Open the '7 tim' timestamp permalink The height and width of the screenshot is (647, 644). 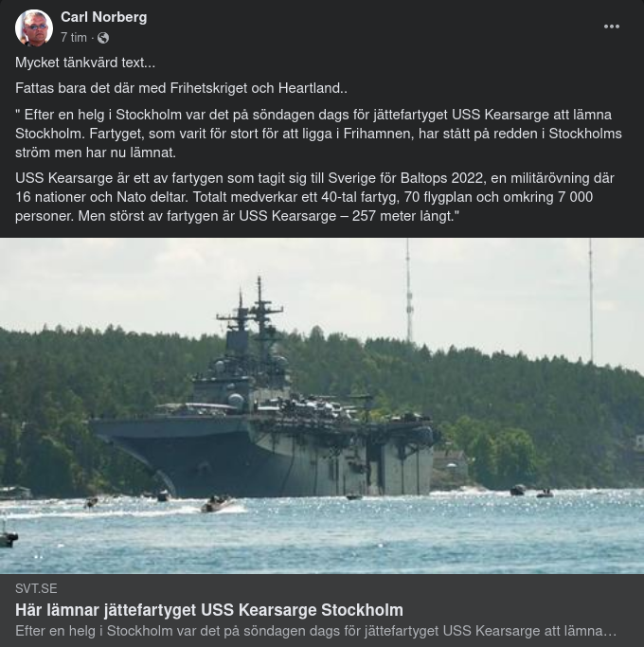[74, 38]
